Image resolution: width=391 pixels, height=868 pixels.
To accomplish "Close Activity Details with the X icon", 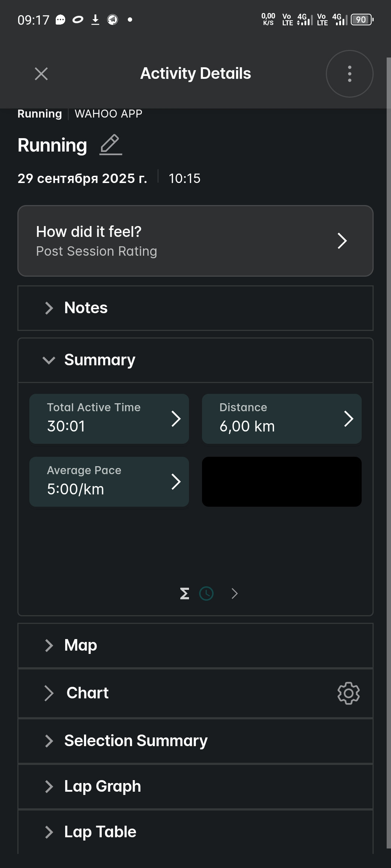I will 41,74.
